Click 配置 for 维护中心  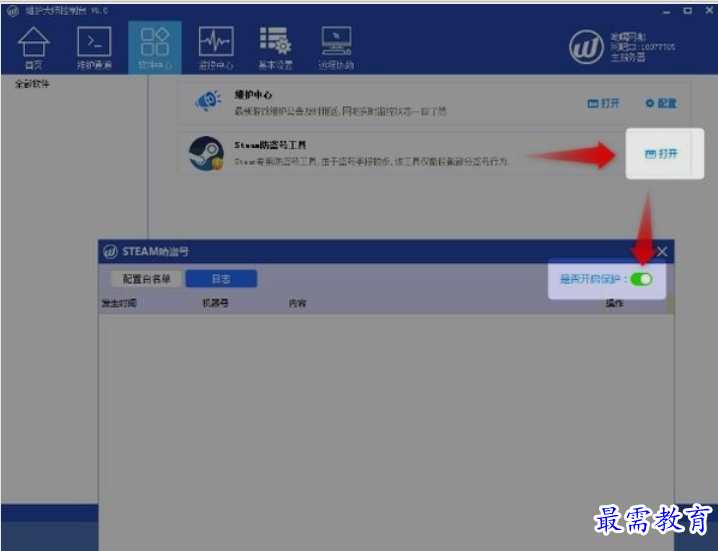pos(661,103)
